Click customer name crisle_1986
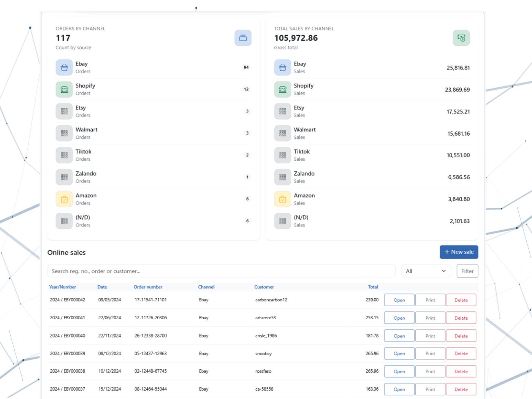The height and width of the screenshot is (399, 532). tap(266, 336)
